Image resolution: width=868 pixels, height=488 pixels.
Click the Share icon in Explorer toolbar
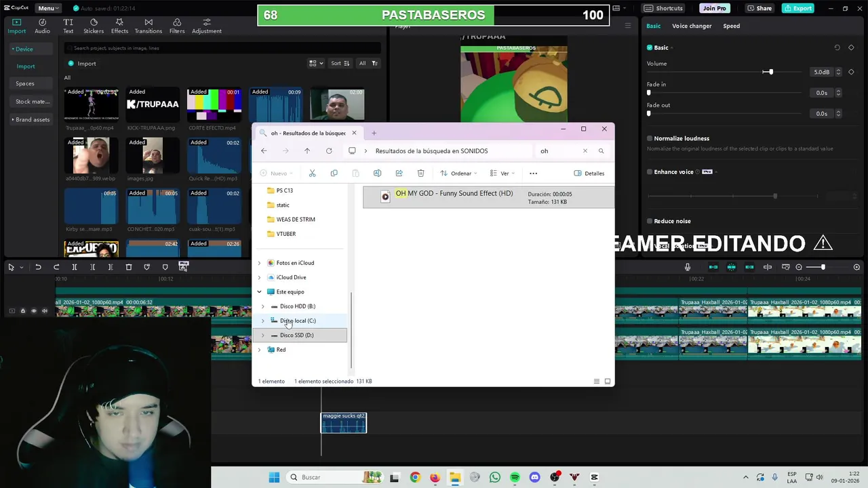click(x=399, y=173)
